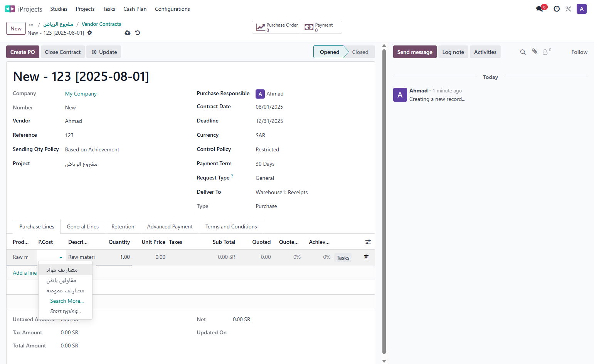Viewport: 594px width, 364px height.
Task: Set status to Closed
Action: coord(360,52)
